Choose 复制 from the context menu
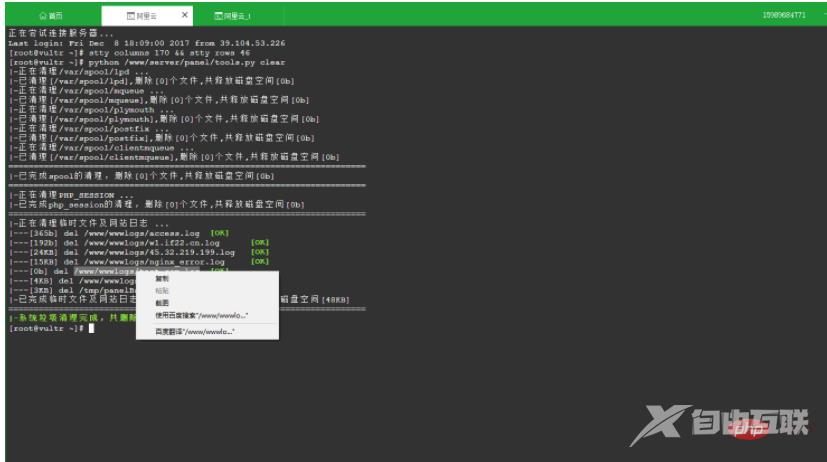The height and width of the screenshot is (462, 827). [x=162, y=280]
